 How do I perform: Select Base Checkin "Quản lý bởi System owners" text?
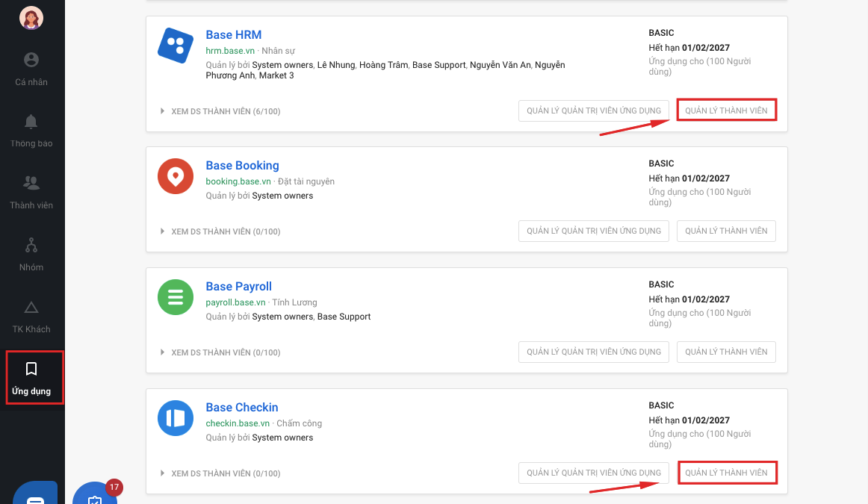(x=259, y=438)
